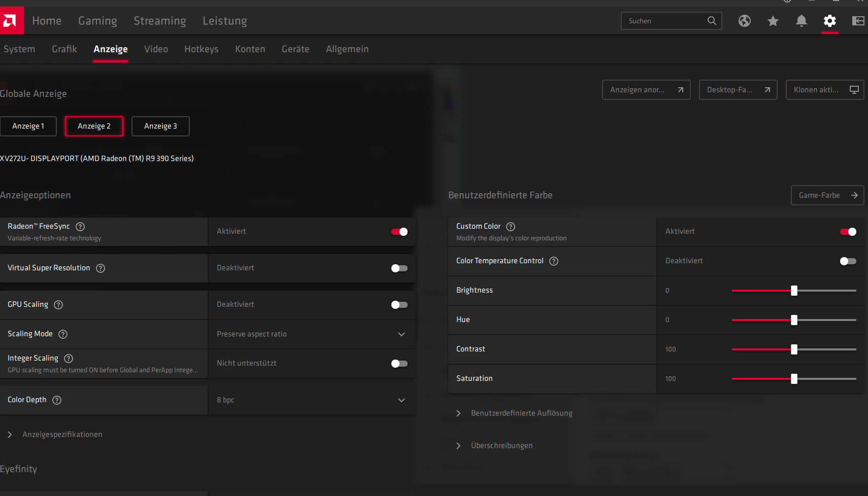Click the Eyefinity heading
Screen dimensions: 868x496
(x=19, y=469)
